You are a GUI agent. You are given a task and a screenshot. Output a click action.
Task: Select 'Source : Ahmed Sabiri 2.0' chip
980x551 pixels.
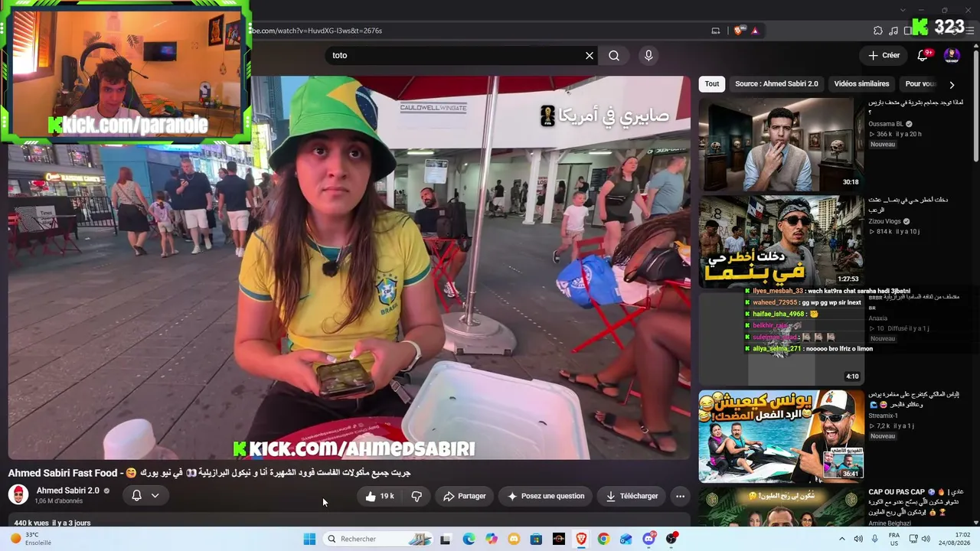(776, 84)
